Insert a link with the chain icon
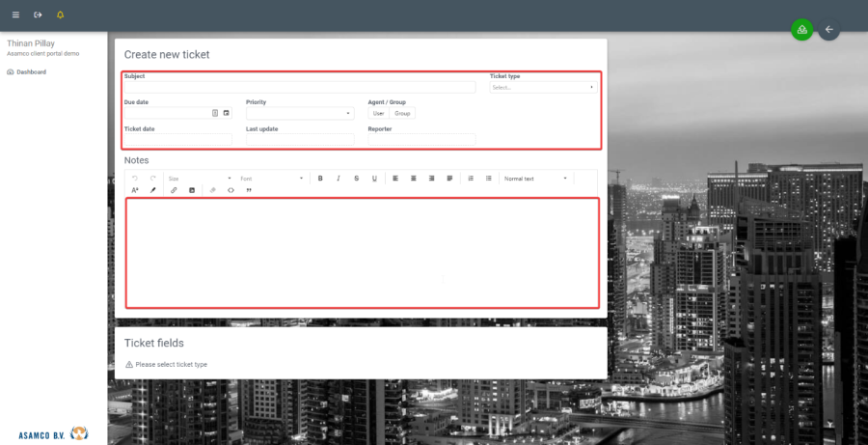Screen dimensions: 868x445 tap(174, 190)
